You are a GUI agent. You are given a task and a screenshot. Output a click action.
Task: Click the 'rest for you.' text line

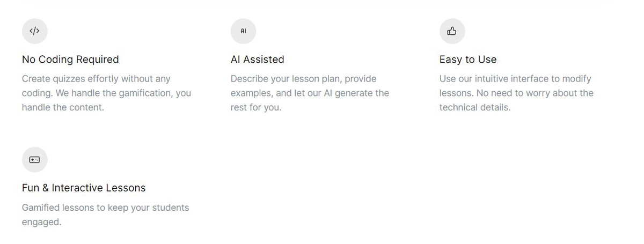(x=256, y=107)
